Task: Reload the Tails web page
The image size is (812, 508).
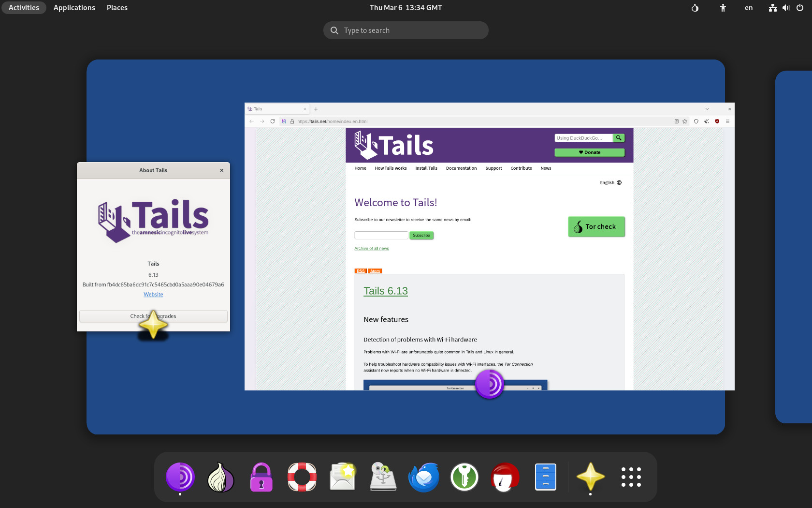Action: pos(273,121)
